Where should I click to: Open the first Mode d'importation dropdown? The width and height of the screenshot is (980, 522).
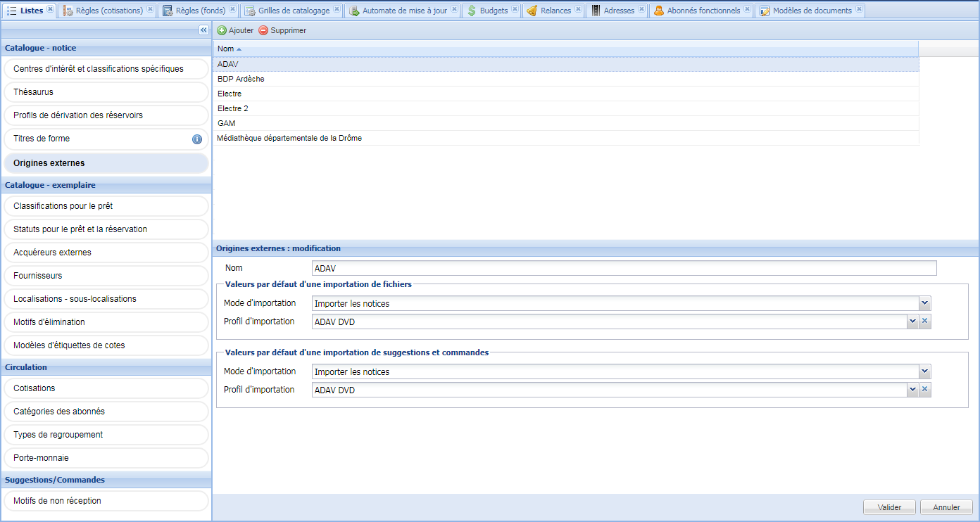tap(925, 304)
